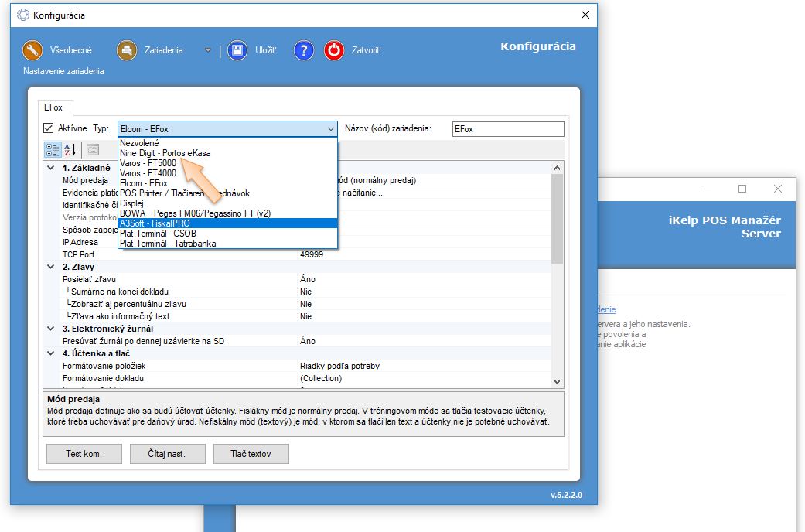Select Plat.Terminál - Tatrabanka from list
805x532 pixels.
[168, 244]
